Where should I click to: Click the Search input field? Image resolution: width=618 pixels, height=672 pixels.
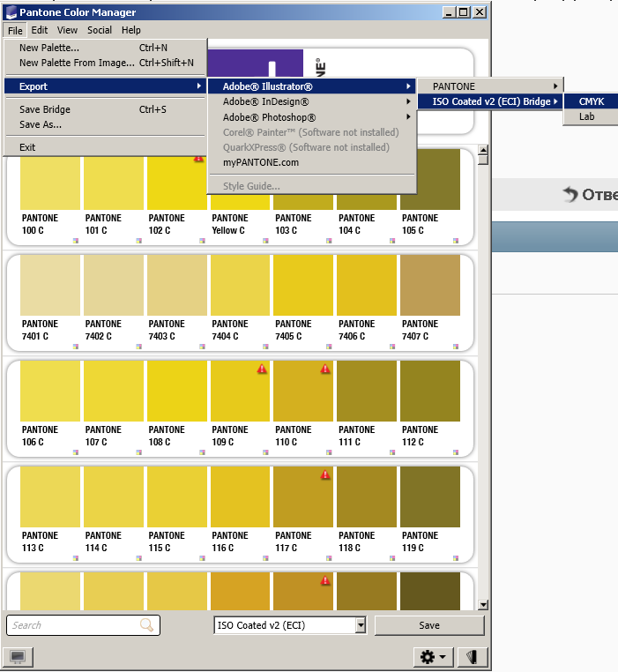[83, 625]
